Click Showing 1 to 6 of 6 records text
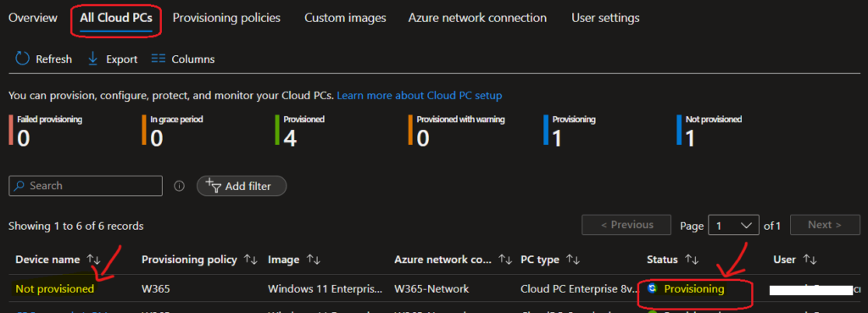The width and height of the screenshot is (868, 313). (x=75, y=226)
